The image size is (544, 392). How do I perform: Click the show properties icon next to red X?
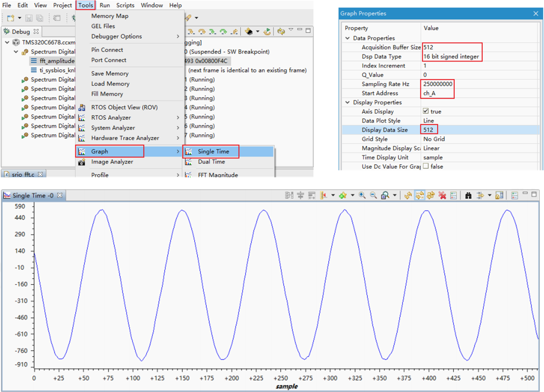(454, 195)
